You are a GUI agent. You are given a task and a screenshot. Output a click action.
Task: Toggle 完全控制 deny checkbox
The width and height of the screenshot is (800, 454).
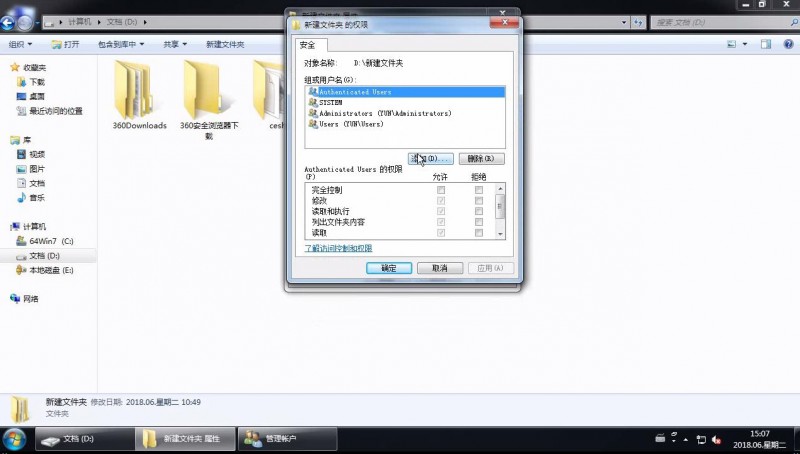point(479,190)
